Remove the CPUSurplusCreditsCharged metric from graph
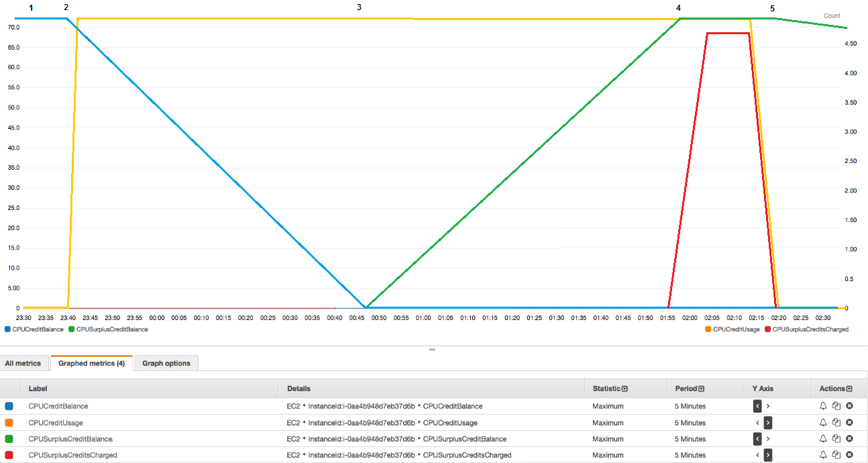Image resolution: width=868 pixels, height=463 pixels. (849, 455)
